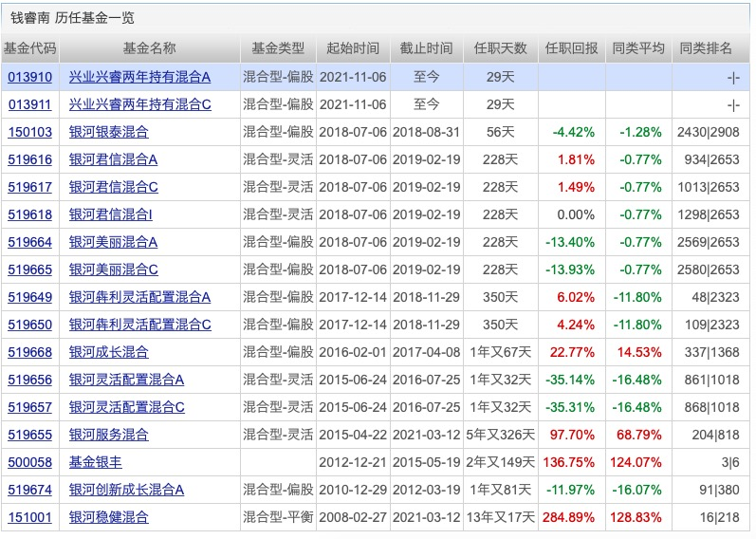Click fund code 151001
This screenshot has height=539, width=756.
[30, 517]
